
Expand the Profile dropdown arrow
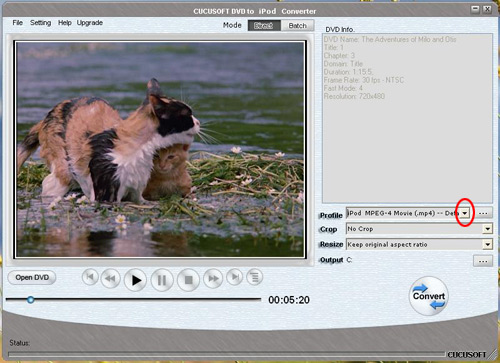point(465,213)
